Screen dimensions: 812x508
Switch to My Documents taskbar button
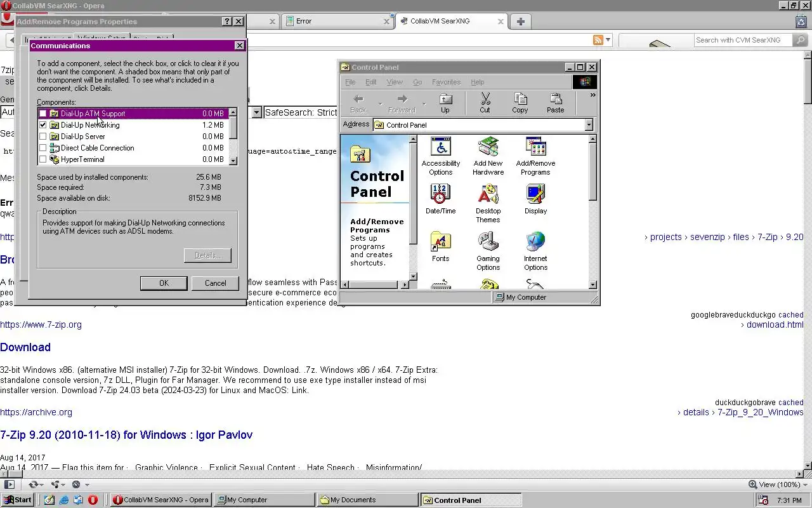coord(368,500)
